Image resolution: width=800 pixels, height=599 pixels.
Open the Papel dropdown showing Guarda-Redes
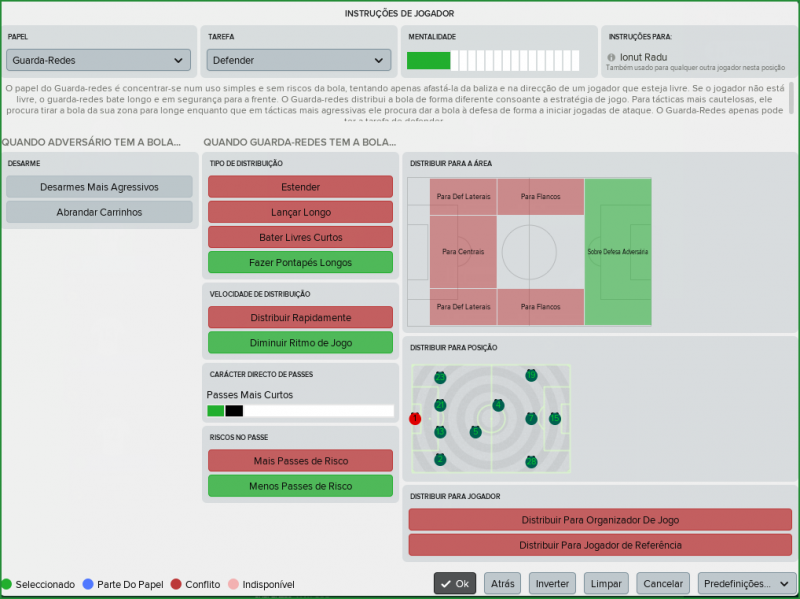(97, 60)
